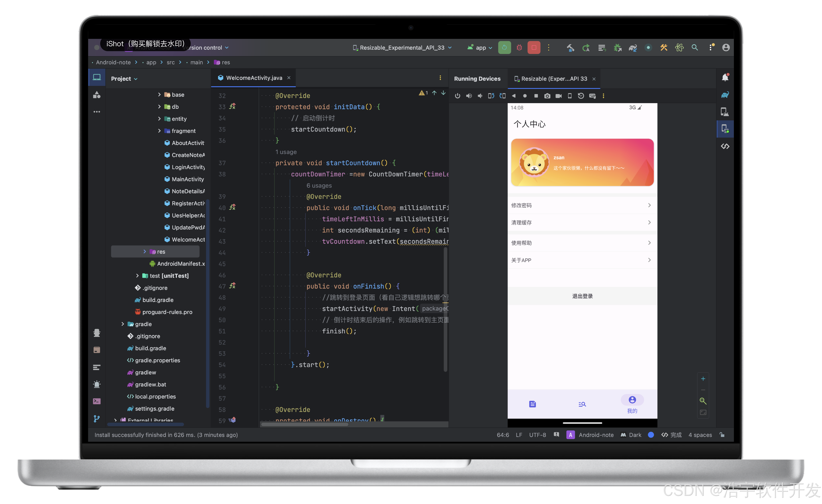Open the Device Manager tool window

(725, 112)
